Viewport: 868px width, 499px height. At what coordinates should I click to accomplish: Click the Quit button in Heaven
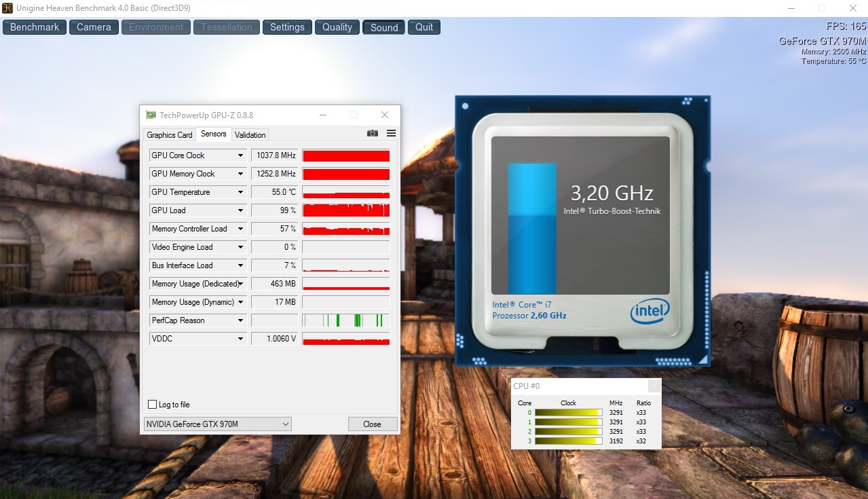(424, 27)
